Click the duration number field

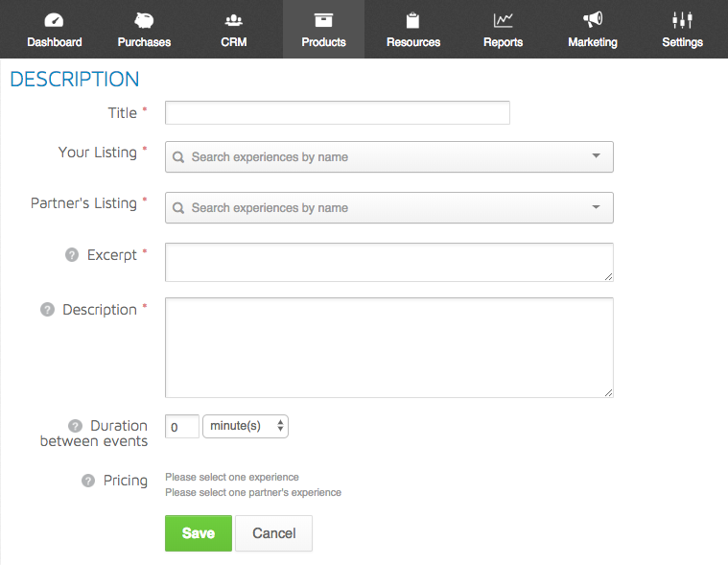tap(182, 426)
